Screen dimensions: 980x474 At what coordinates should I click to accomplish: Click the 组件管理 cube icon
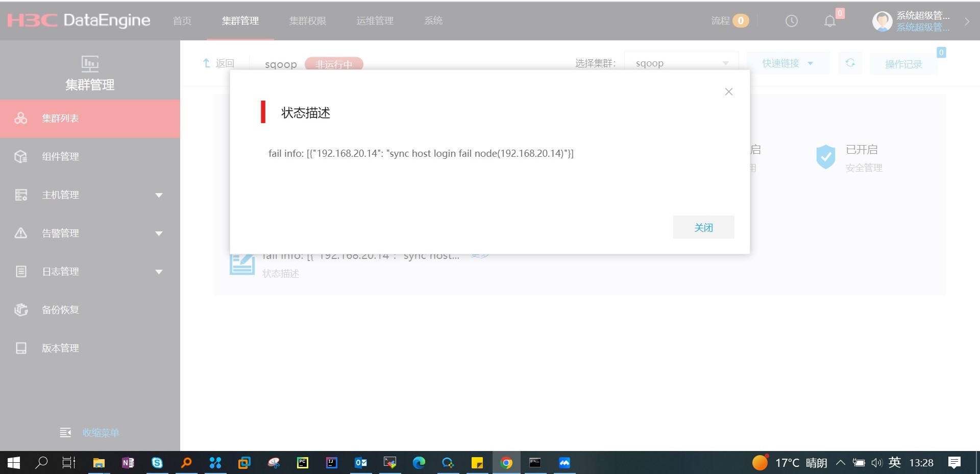tap(21, 157)
